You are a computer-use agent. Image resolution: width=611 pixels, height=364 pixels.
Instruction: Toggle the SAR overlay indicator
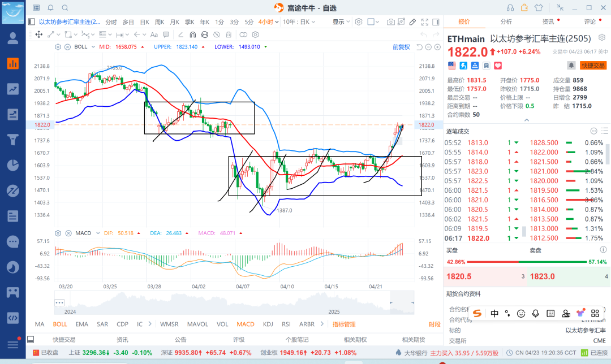tap(102, 324)
